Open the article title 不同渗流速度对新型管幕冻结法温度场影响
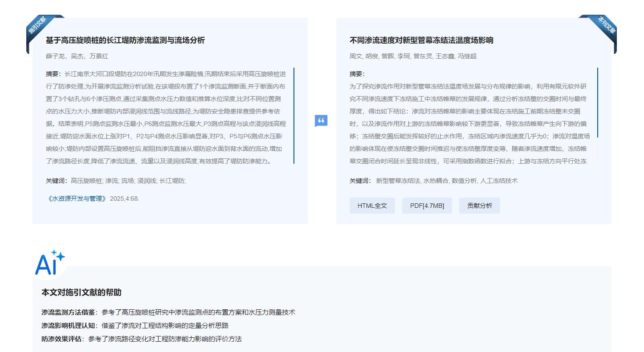This screenshot has height=352, width=644. (421, 40)
